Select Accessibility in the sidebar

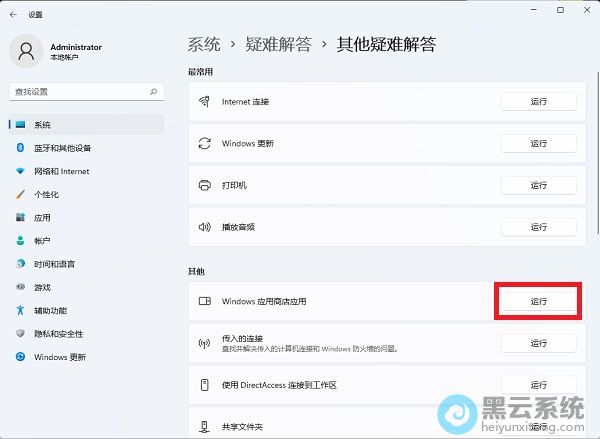pyautogui.click(x=50, y=310)
